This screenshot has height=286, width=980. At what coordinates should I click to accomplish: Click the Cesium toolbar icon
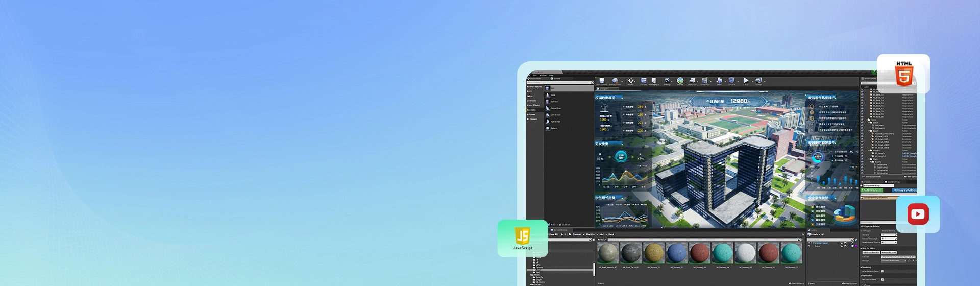[x=680, y=81]
